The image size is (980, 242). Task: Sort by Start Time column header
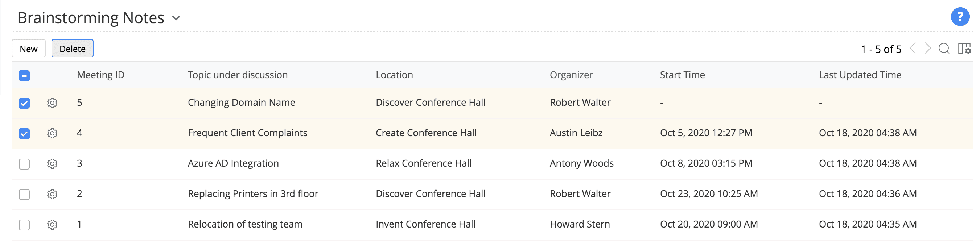click(682, 75)
